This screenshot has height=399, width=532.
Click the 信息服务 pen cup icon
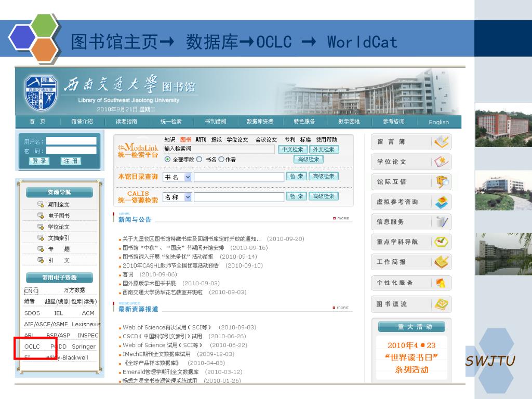(442, 222)
